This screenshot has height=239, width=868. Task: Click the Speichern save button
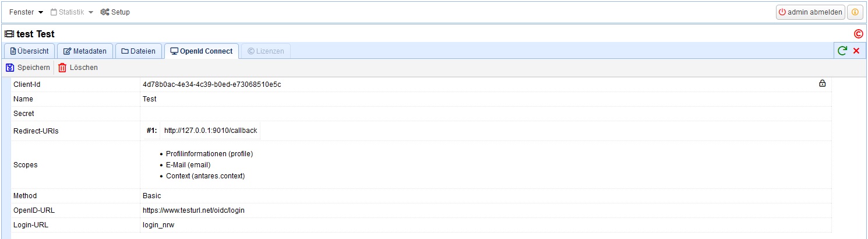point(28,68)
